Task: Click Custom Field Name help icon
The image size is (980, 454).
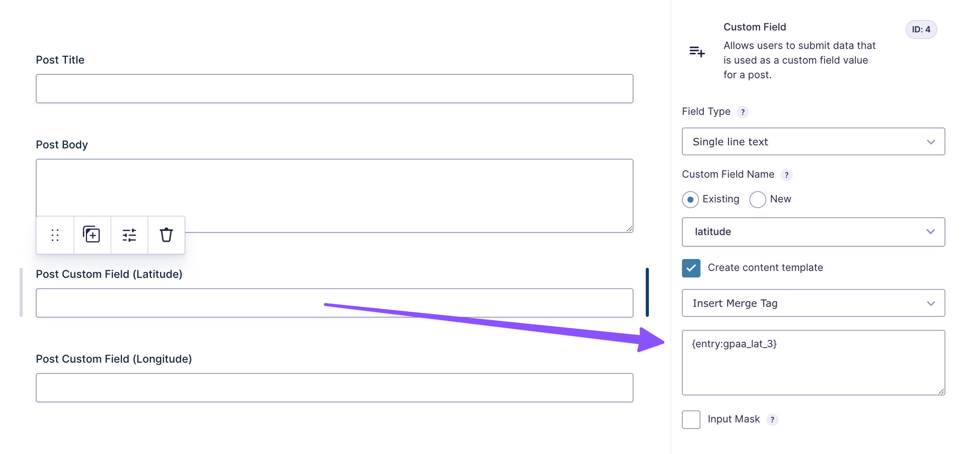Action: click(787, 175)
